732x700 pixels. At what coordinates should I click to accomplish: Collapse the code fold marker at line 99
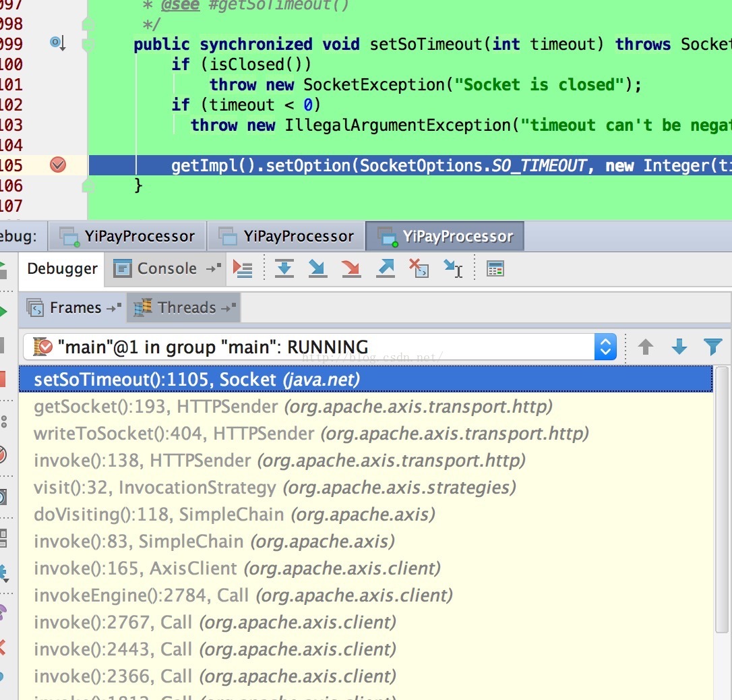click(88, 45)
